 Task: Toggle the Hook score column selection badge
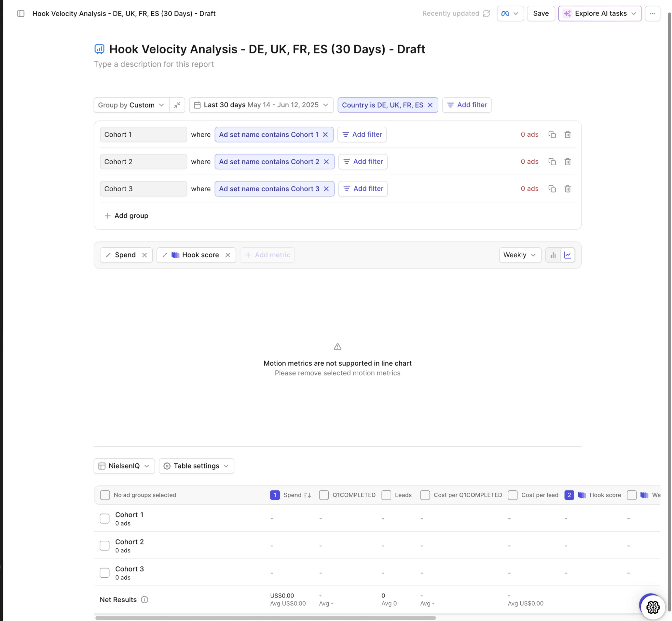point(569,495)
